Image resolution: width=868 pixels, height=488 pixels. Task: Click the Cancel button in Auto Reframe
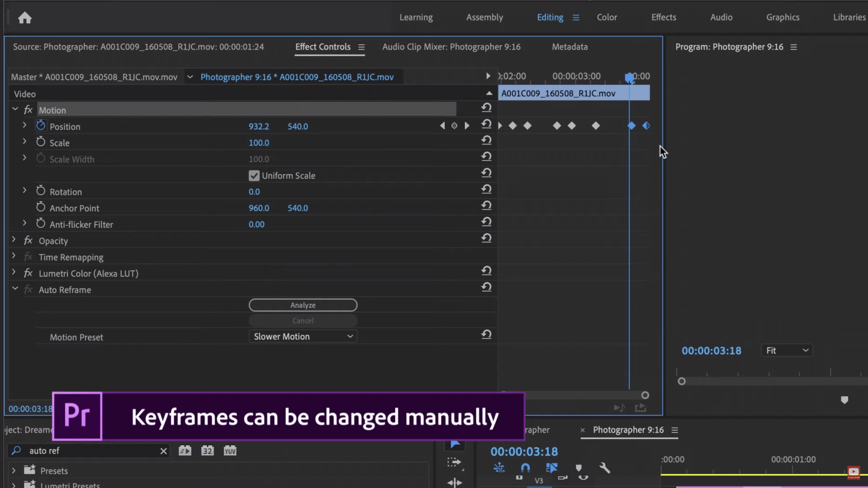coord(303,321)
